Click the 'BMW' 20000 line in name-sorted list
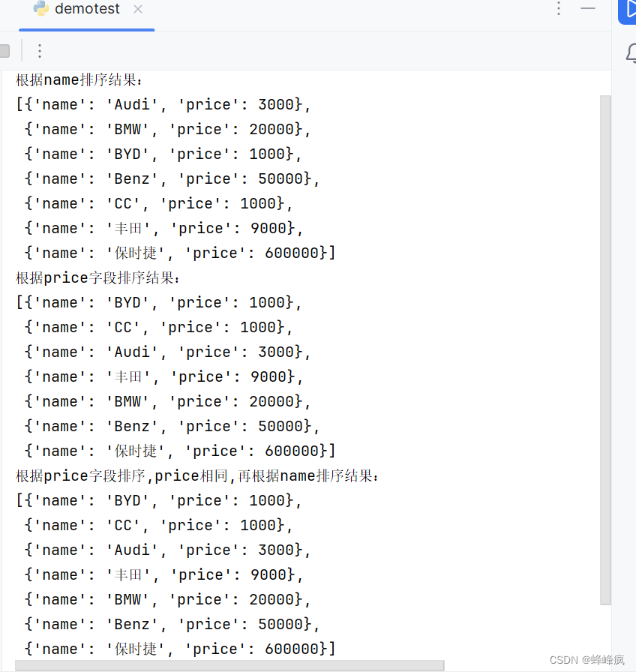Screen dimensions: 636x672 167,130
